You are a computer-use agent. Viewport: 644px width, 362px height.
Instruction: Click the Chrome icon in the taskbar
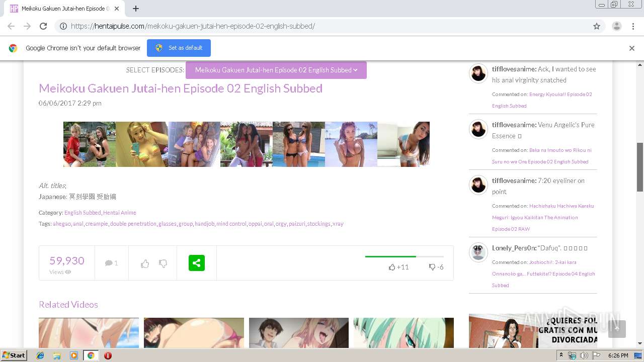(x=91, y=355)
